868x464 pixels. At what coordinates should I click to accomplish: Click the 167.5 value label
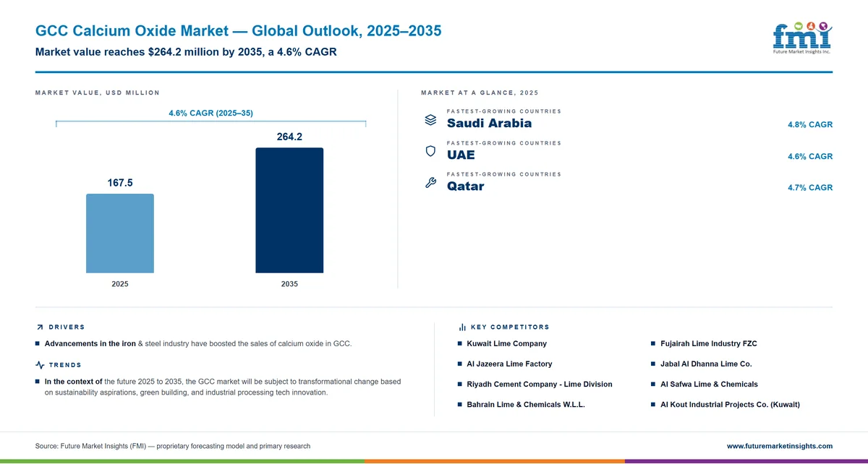120,183
